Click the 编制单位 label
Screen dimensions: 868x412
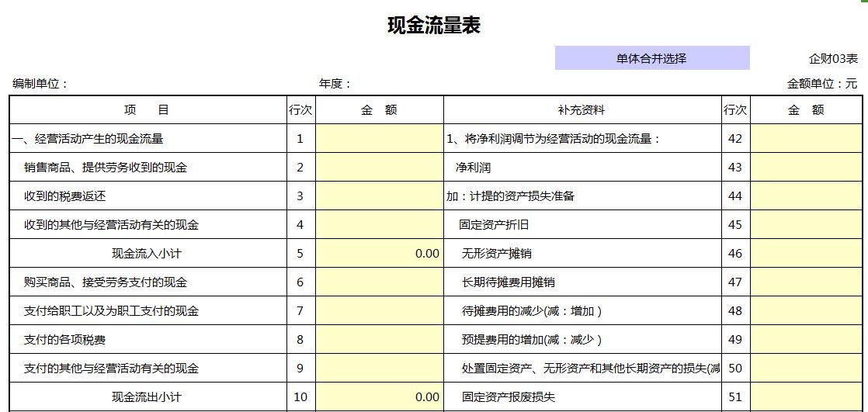tap(40, 84)
